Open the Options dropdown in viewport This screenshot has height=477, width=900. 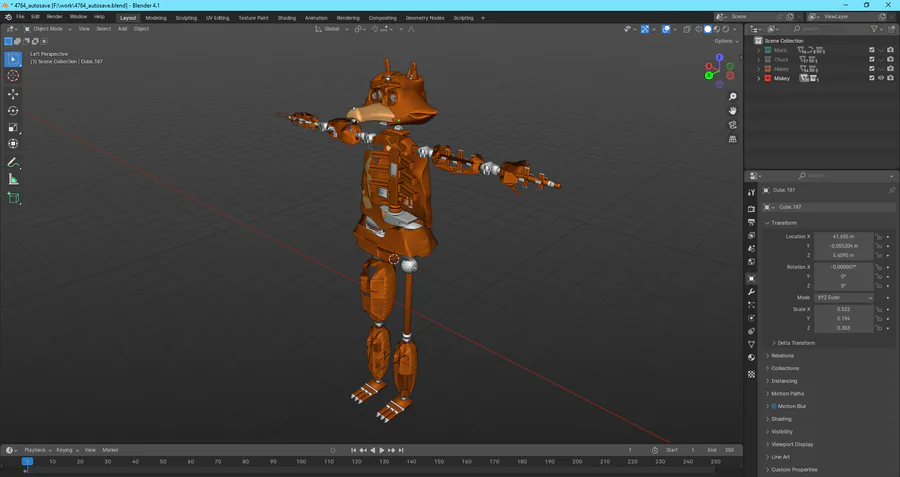pos(726,41)
